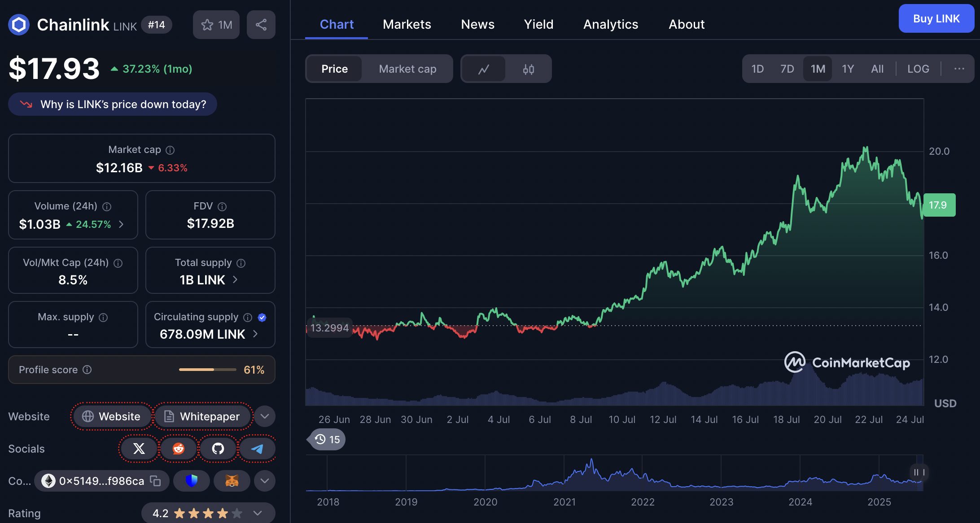
Task: Click the range selector pause handle
Action: 919,472
